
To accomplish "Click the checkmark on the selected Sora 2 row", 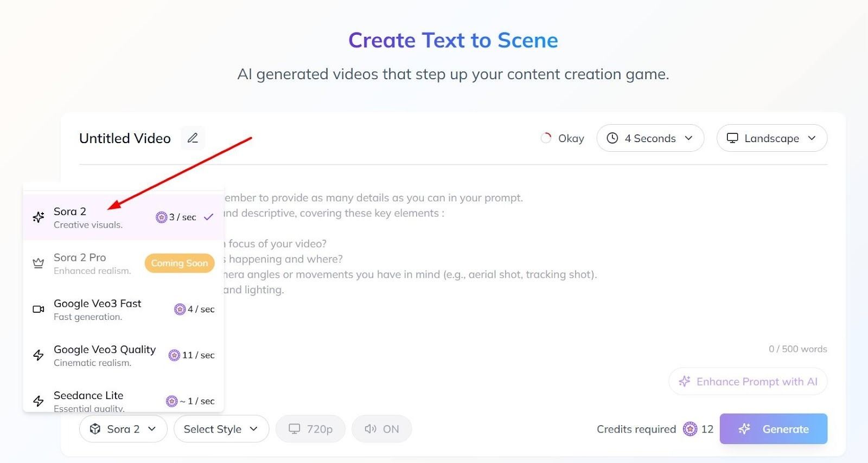I will [x=208, y=217].
